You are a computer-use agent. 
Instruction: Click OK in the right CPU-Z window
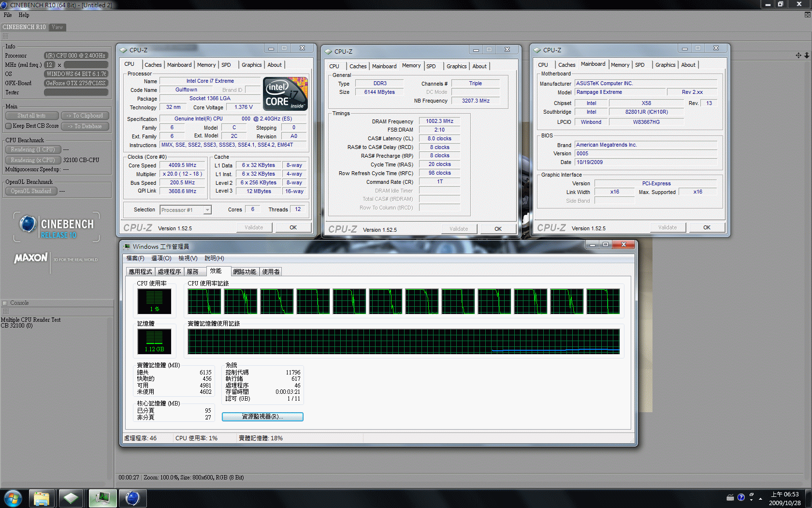coord(707,227)
